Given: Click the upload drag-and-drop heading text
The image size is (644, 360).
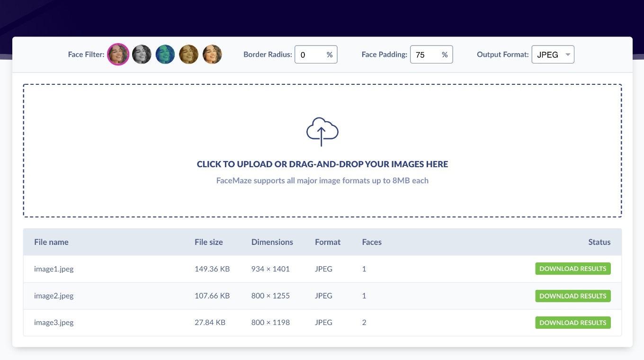Looking at the screenshot, I should pos(322,164).
